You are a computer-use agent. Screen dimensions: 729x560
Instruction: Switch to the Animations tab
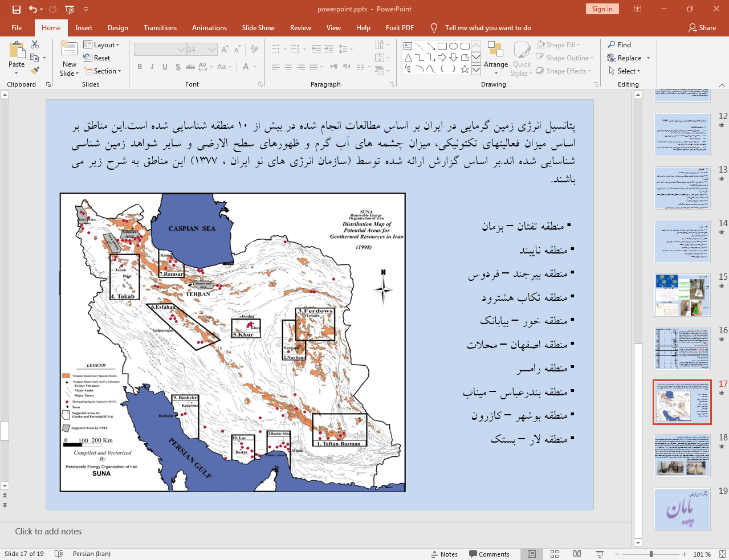click(209, 27)
